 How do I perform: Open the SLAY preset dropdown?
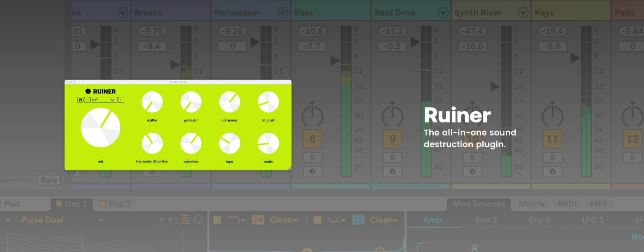tap(104, 100)
